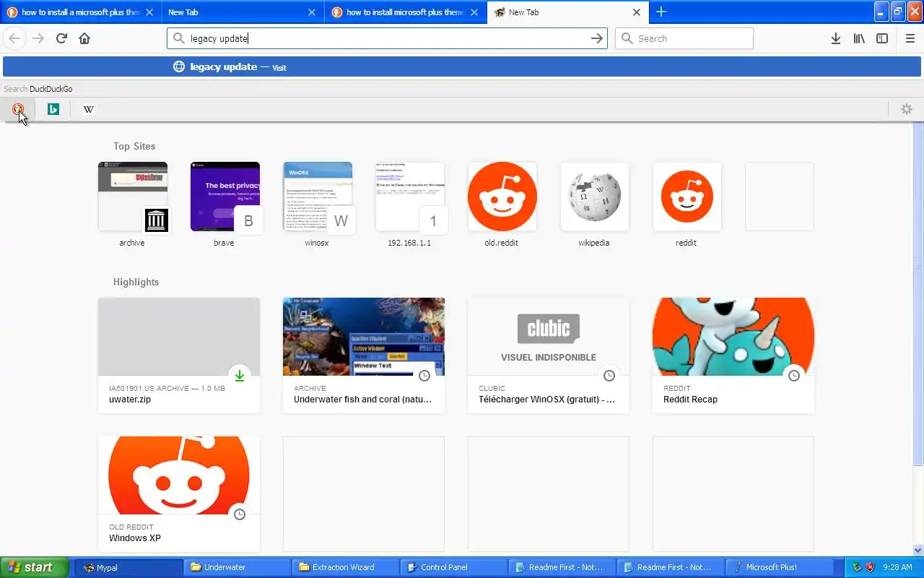The width and height of the screenshot is (924, 578).
Task: Open the Windows start menu
Action: tap(35, 567)
